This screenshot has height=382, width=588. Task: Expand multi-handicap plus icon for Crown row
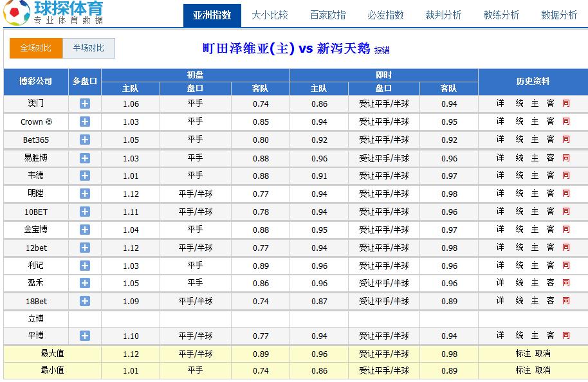pos(85,122)
